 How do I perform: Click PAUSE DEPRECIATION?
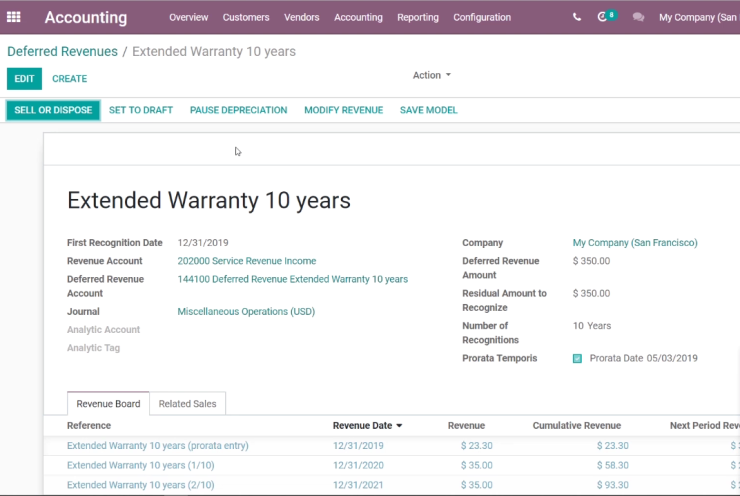click(x=238, y=110)
